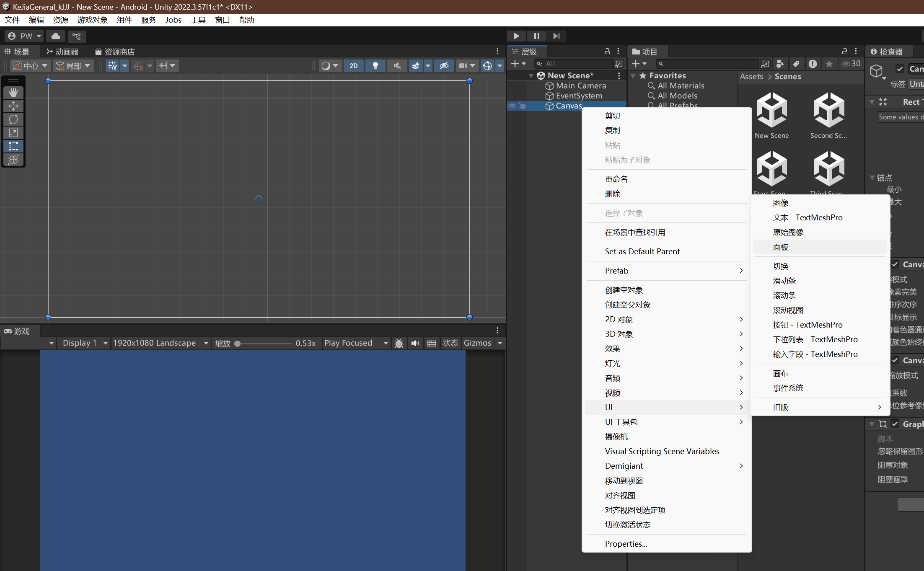Choose 面板 from the UI submenu

(x=781, y=247)
